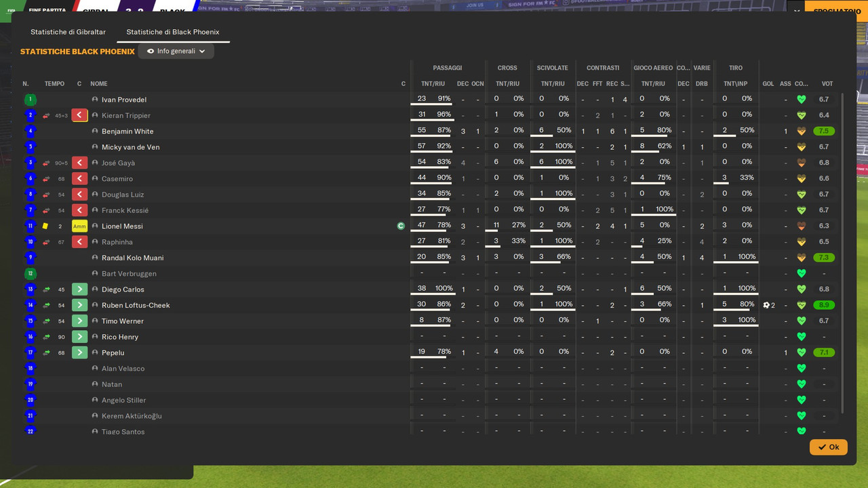Click the GIOCO AEREO column group header
Screen dimensions: 868x488
653,68
